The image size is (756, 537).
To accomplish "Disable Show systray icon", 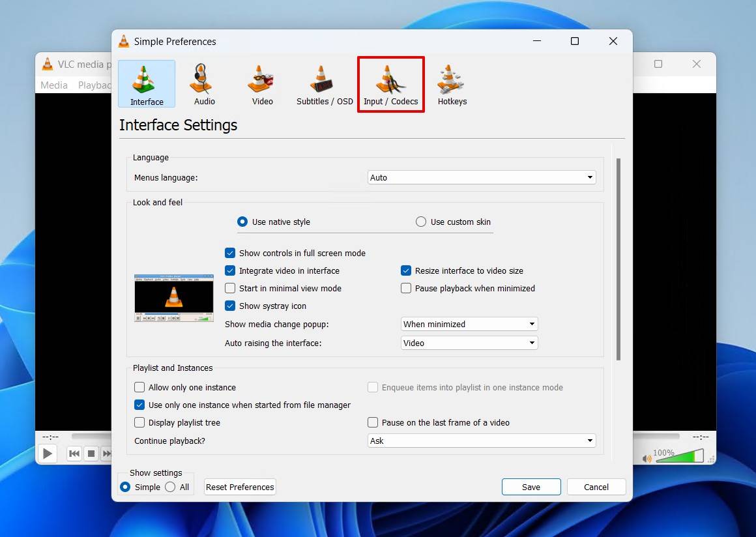I will click(266, 306).
